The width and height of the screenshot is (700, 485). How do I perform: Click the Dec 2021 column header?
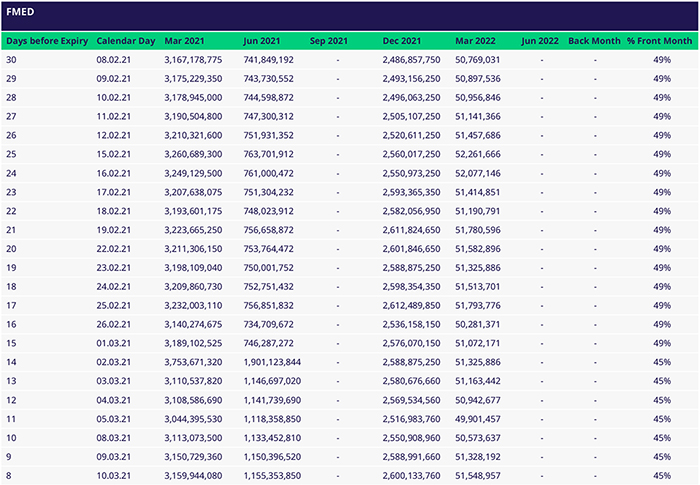(x=402, y=41)
